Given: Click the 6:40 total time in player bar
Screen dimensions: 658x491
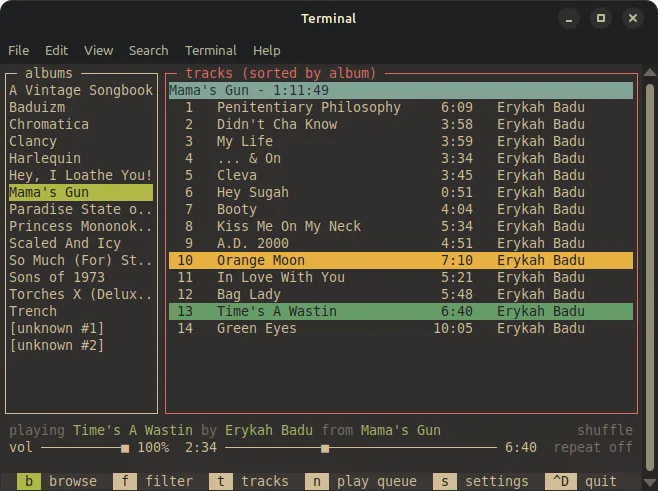Looking at the screenshot, I should point(521,447).
